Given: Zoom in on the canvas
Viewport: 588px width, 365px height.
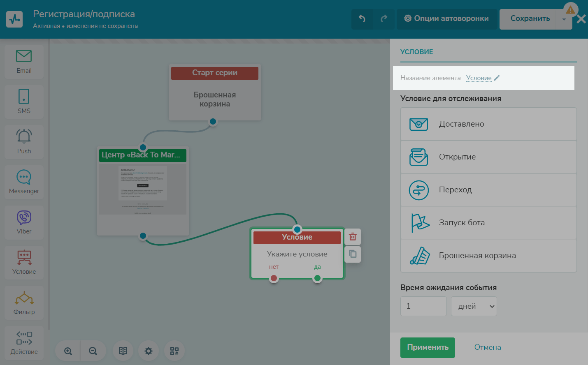Looking at the screenshot, I should coord(68,351).
